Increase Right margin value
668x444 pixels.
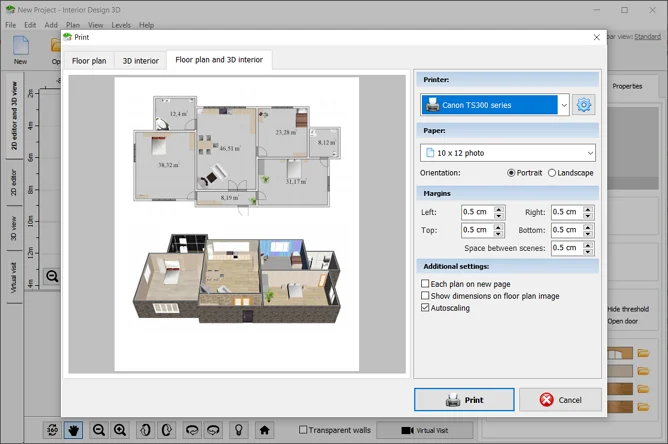588,209
